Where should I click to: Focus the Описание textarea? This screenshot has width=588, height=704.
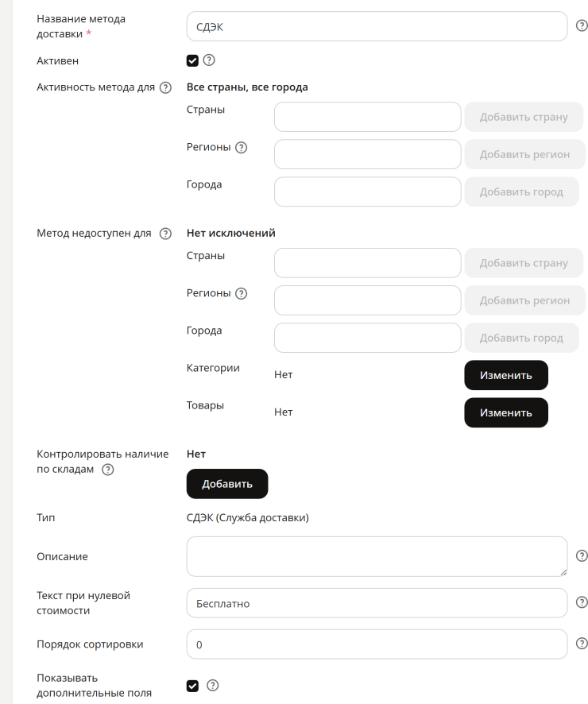coord(377,556)
